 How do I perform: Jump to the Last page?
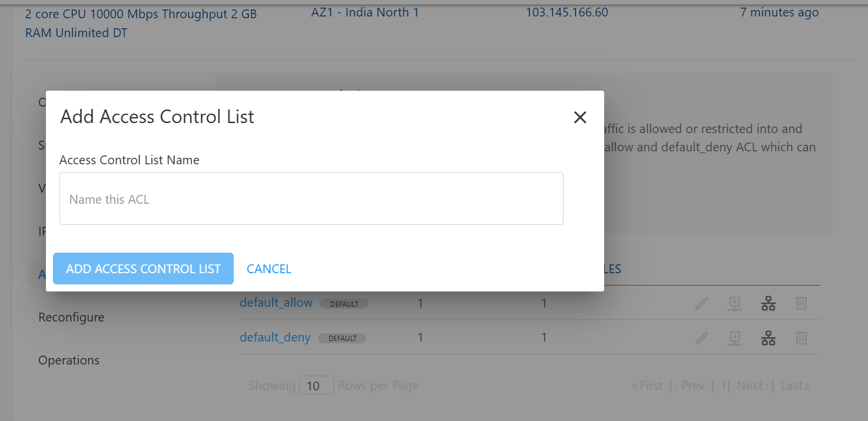795,386
